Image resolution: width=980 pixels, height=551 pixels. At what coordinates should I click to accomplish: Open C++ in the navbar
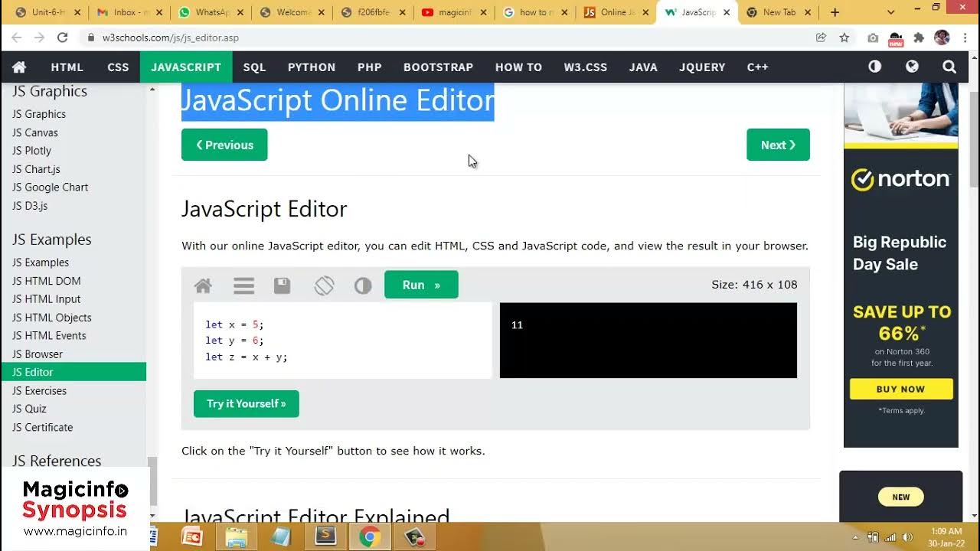tap(757, 67)
